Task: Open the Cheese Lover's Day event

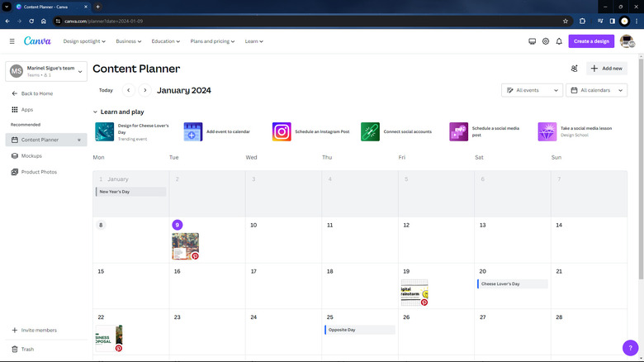Action: 512,283
